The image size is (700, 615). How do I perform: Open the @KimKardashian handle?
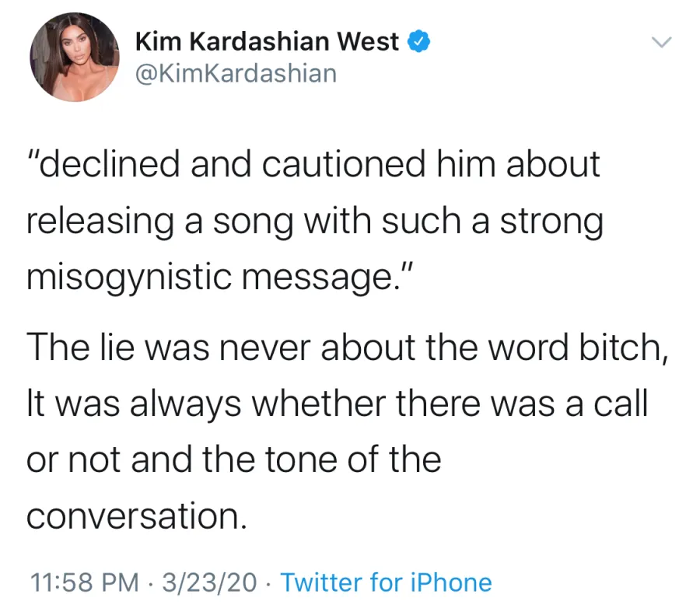[x=236, y=73]
